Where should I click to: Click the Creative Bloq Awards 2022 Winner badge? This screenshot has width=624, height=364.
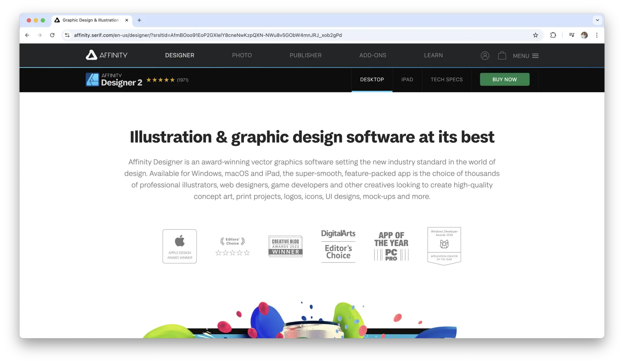(x=285, y=246)
